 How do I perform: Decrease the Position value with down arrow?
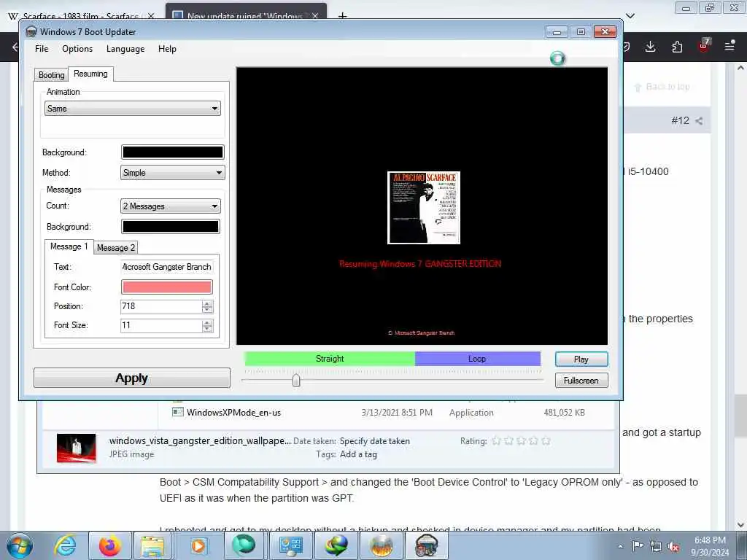coord(206,309)
